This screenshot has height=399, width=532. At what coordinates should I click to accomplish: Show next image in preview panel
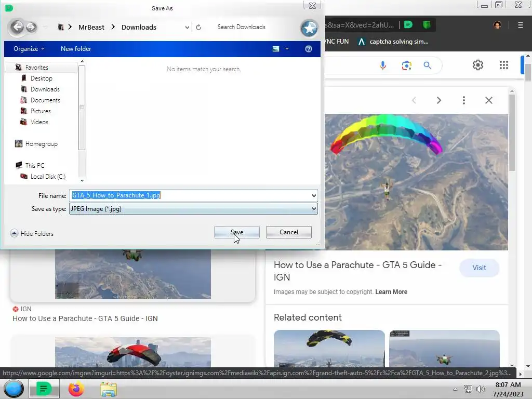[438, 100]
